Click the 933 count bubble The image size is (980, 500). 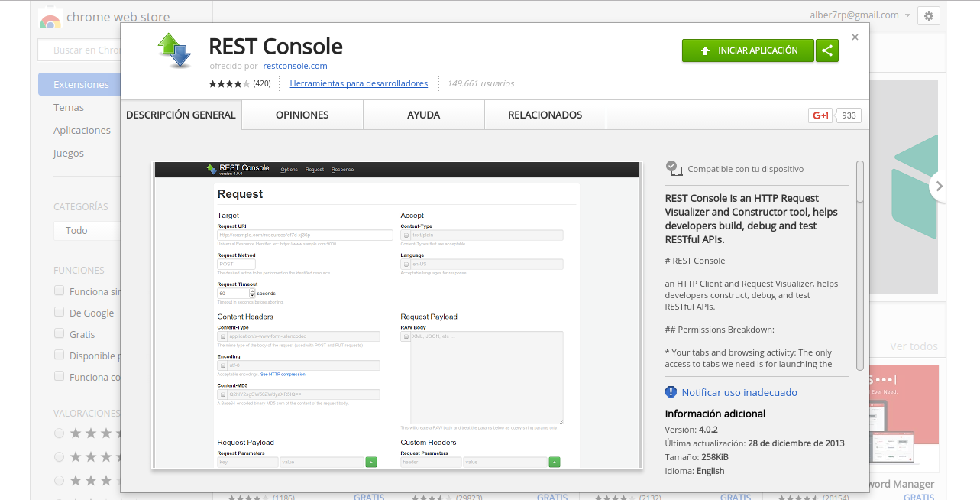click(849, 115)
